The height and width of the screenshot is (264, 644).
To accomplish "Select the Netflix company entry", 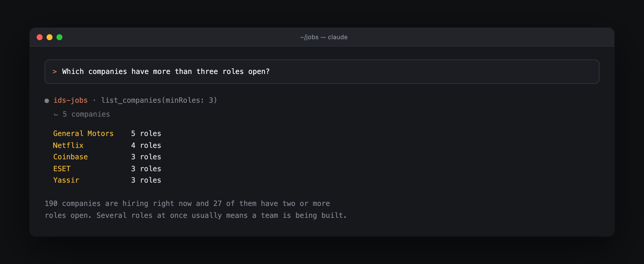I will point(68,145).
